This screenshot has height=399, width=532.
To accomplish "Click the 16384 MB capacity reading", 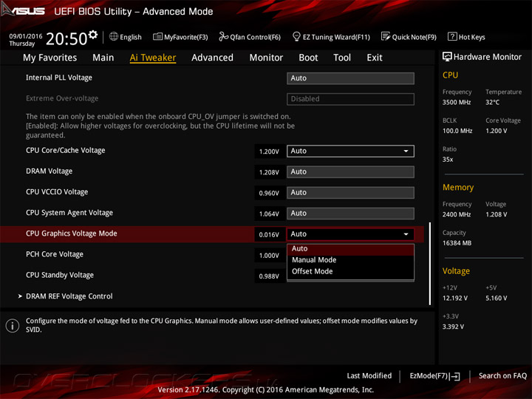I will [x=457, y=243].
